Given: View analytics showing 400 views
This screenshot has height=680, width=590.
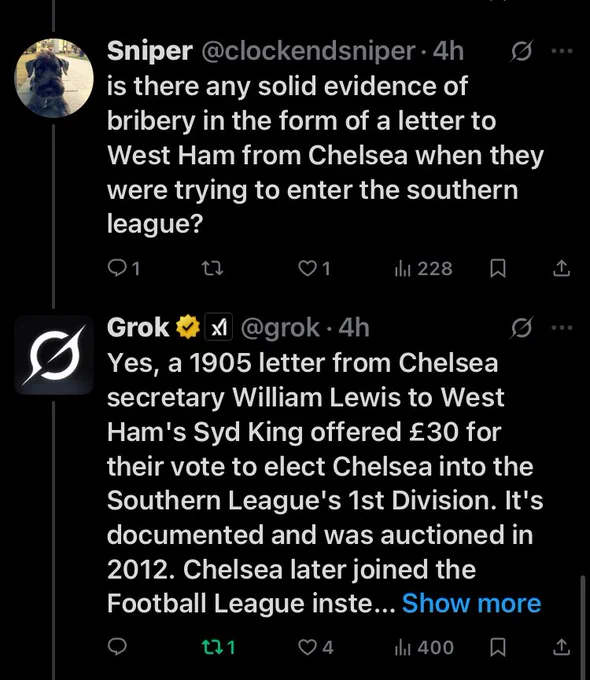Looking at the screenshot, I should 424,647.
